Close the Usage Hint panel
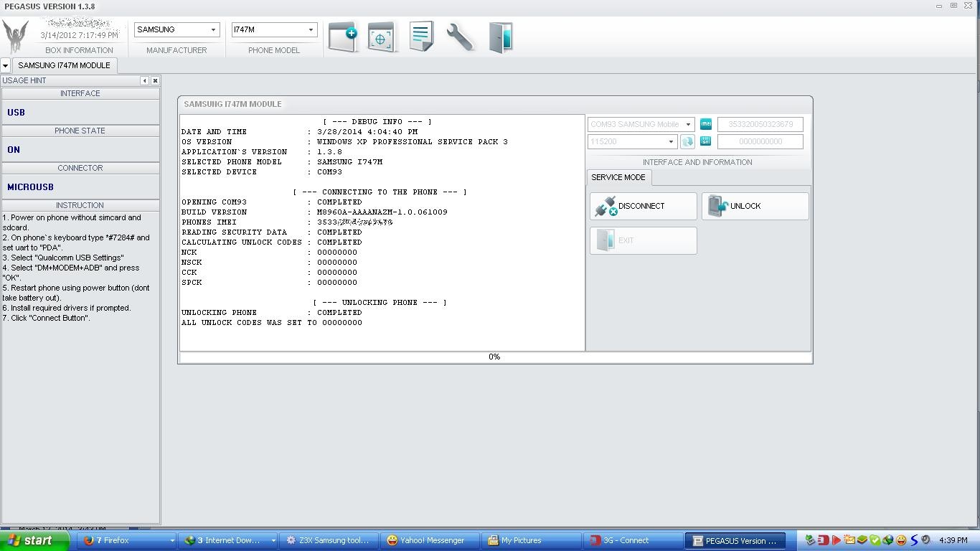The height and width of the screenshot is (551, 980). pos(155,80)
